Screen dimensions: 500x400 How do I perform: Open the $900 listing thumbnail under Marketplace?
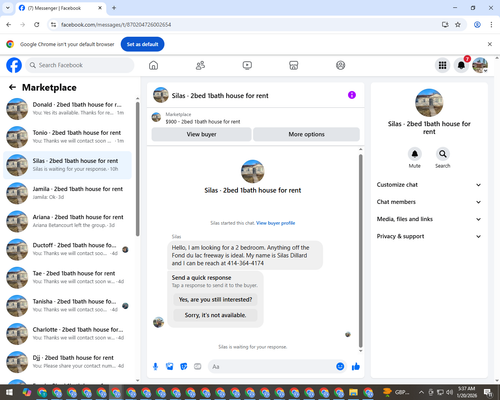point(156,117)
